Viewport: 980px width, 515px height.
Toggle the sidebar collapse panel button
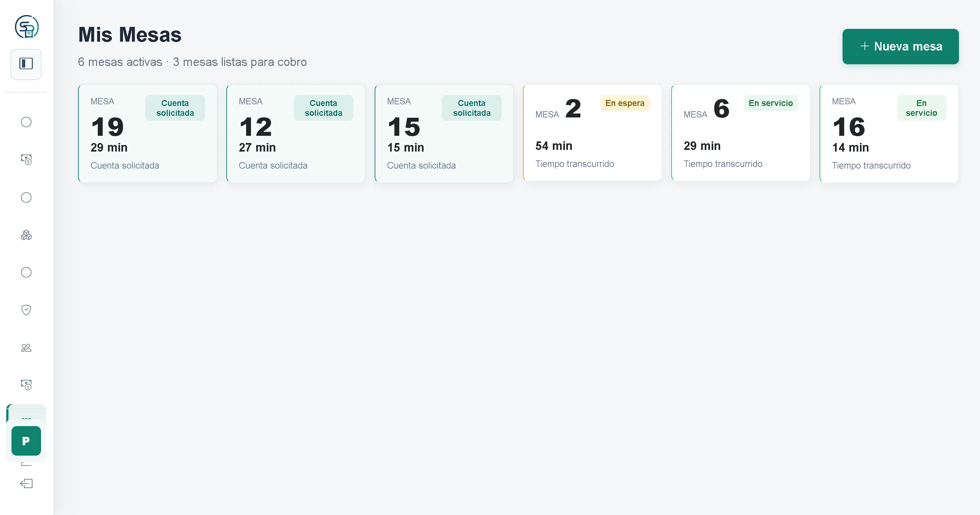[x=26, y=64]
